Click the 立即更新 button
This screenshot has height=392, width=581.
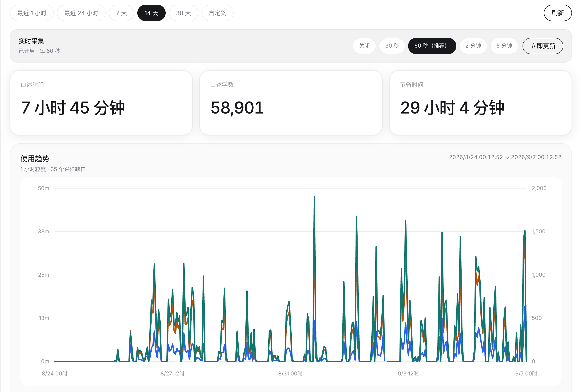[x=543, y=46]
